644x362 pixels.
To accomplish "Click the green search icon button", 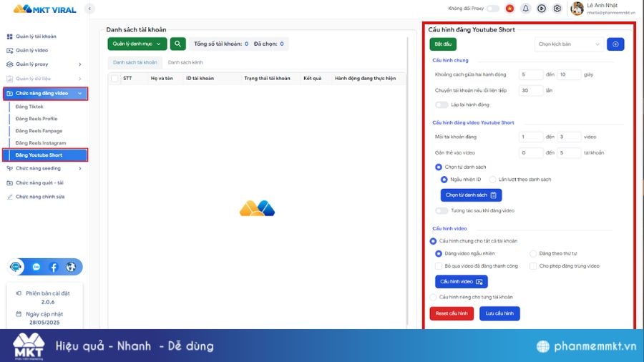I will (178, 44).
